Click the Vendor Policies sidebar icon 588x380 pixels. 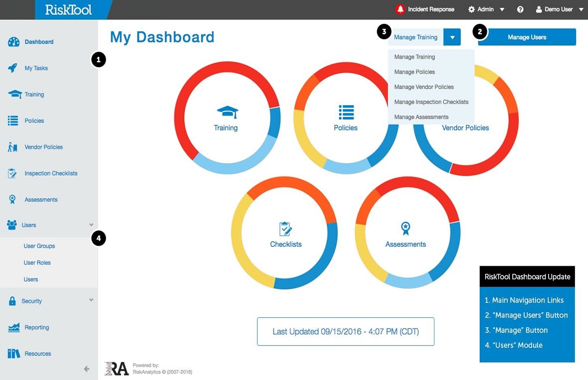[13, 147]
